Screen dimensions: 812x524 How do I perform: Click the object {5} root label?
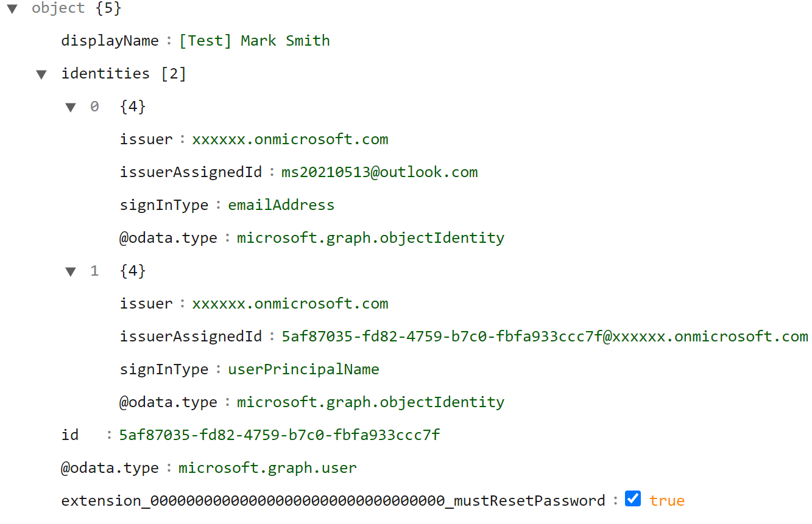coord(58,9)
